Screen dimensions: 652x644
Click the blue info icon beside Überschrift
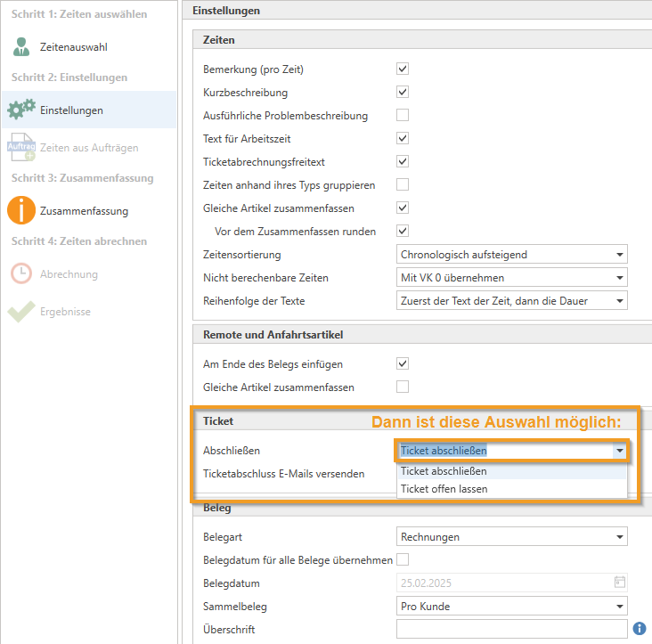tap(639, 630)
